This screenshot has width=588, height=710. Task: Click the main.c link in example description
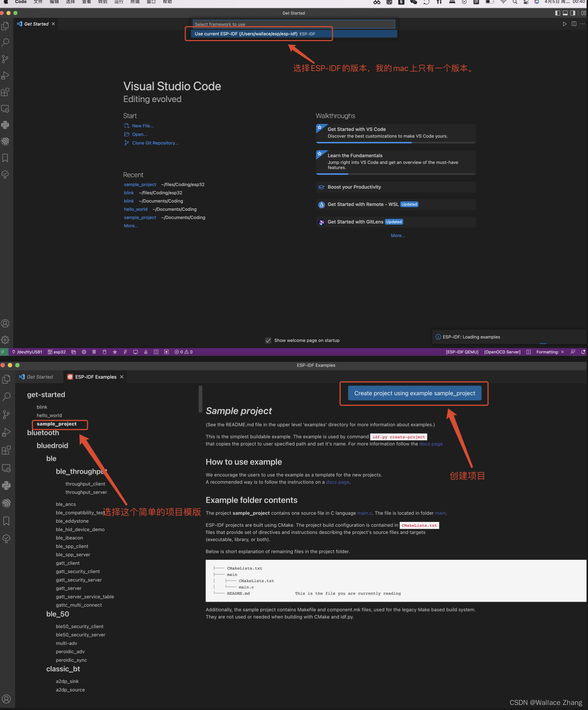pos(364,513)
